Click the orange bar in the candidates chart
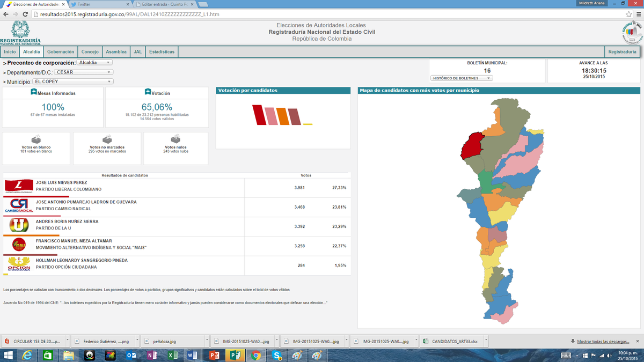Screen dimensions: 644x362 coord(283,116)
